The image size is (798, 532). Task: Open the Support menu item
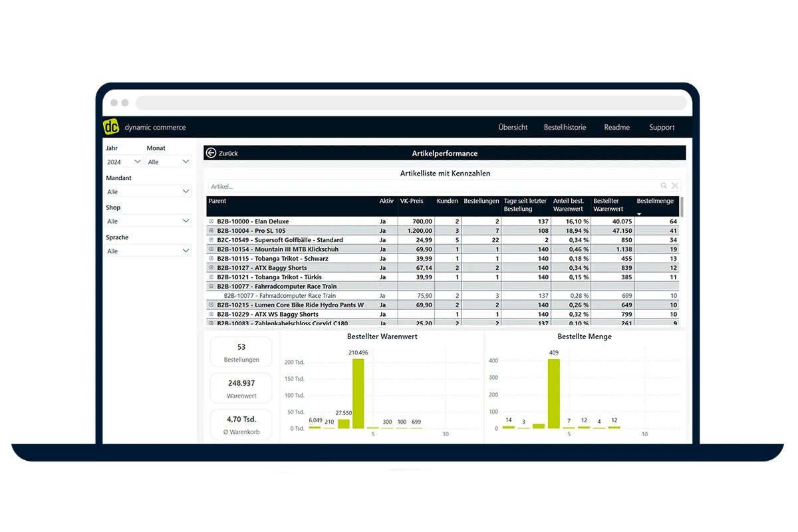(x=662, y=127)
